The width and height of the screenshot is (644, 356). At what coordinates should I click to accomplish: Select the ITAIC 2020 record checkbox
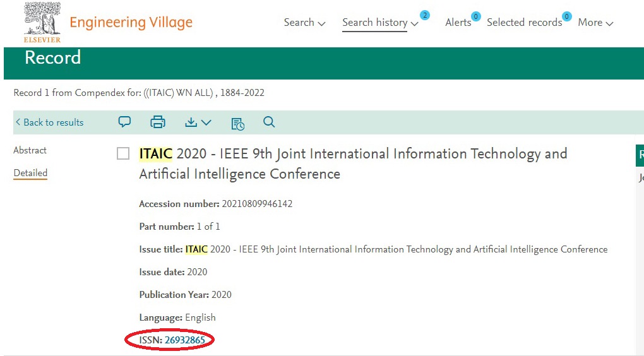pyautogui.click(x=123, y=153)
